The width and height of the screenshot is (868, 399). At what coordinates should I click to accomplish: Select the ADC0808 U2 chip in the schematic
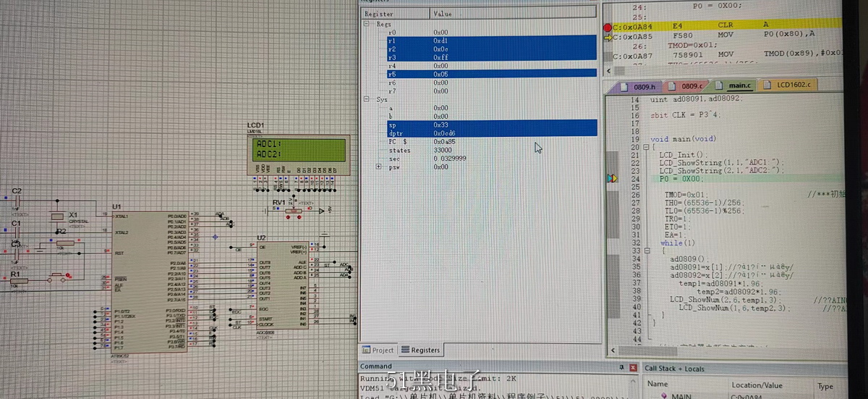pos(283,285)
